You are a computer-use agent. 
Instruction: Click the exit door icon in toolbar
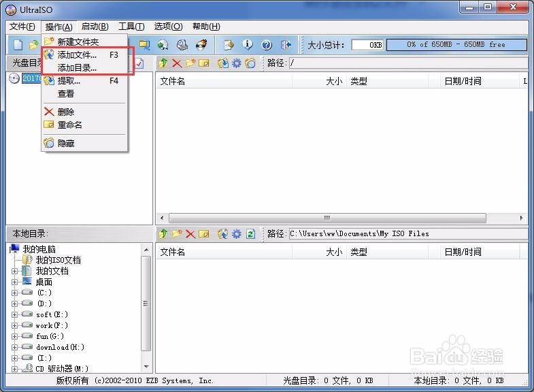[x=286, y=45]
